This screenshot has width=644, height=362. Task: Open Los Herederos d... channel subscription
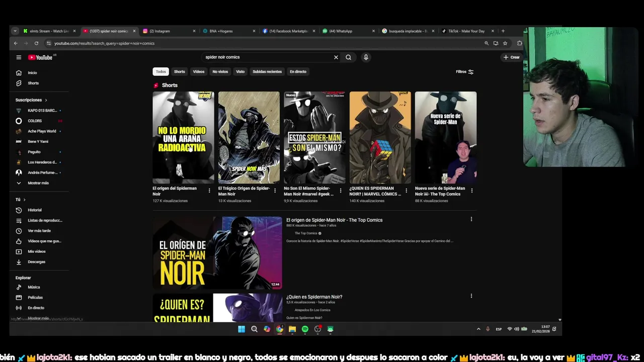click(x=42, y=162)
